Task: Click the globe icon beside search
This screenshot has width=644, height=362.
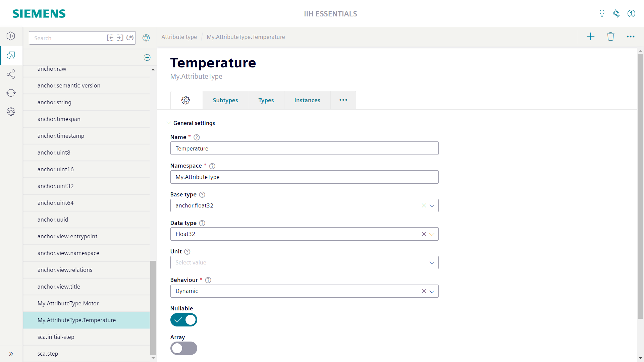Action: tap(146, 38)
